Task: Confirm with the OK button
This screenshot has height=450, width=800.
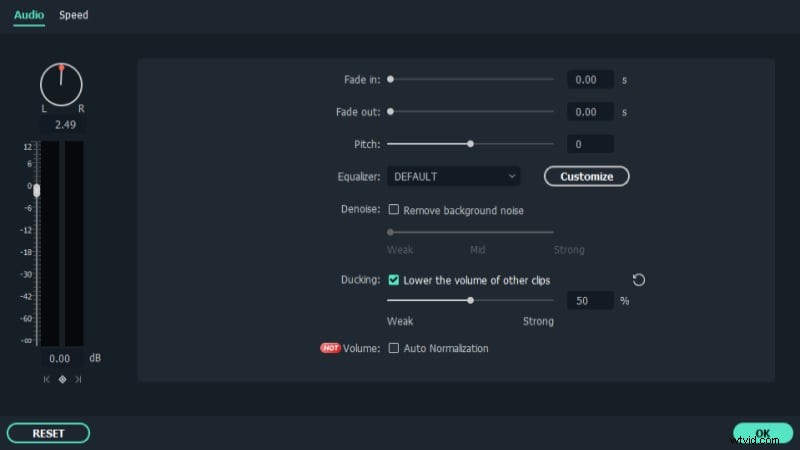Action: tap(762, 433)
